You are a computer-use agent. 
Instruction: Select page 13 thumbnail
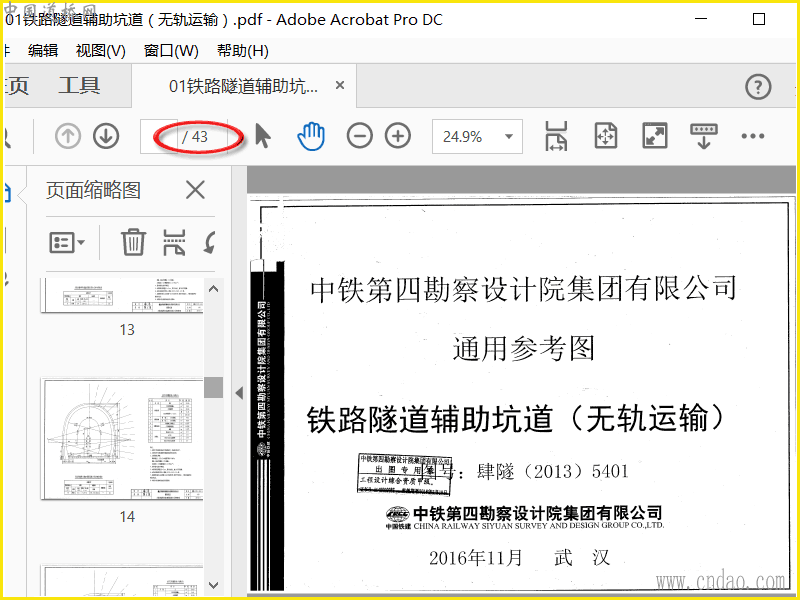(122, 295)
